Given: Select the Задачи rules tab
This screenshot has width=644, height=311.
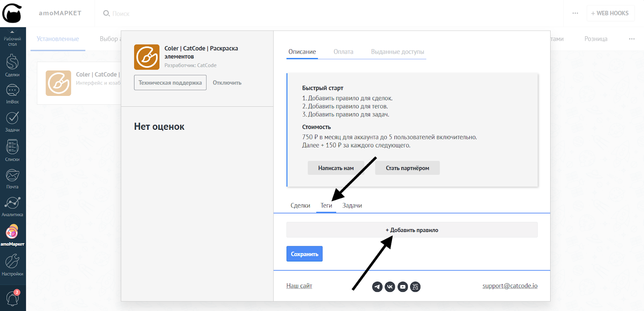Looking at the screenshot, I should click(x=352, y=205).
